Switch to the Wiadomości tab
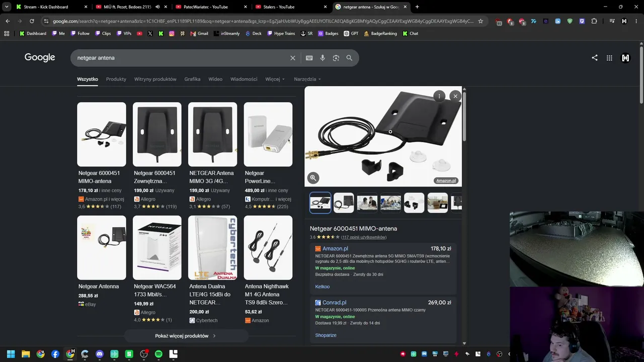Screen dimensions: 644x362 click(244, 79)
